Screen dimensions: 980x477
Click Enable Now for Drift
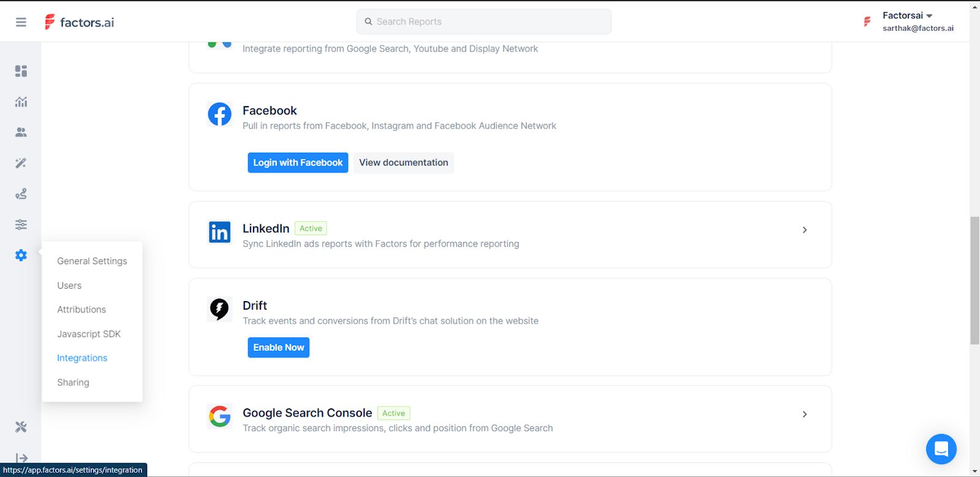(x=279, y=348)
